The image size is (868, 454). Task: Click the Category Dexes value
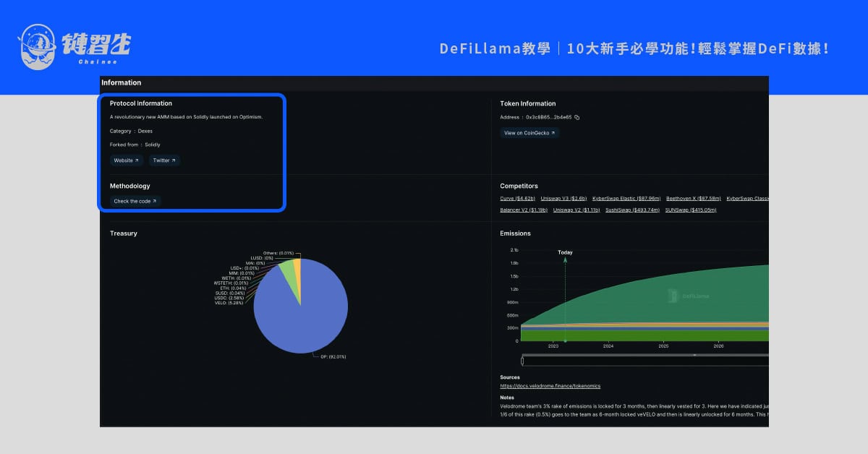145,131
